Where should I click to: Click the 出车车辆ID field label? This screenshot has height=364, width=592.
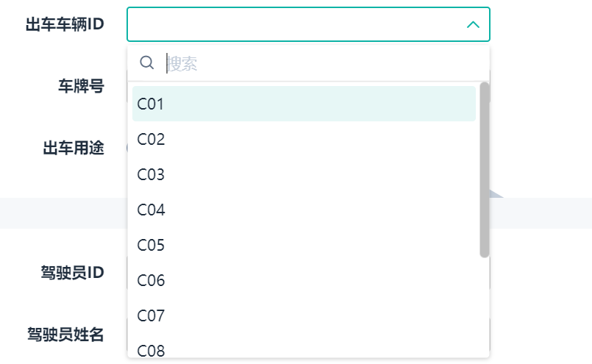pyautogui.click(x=65, y=25)
